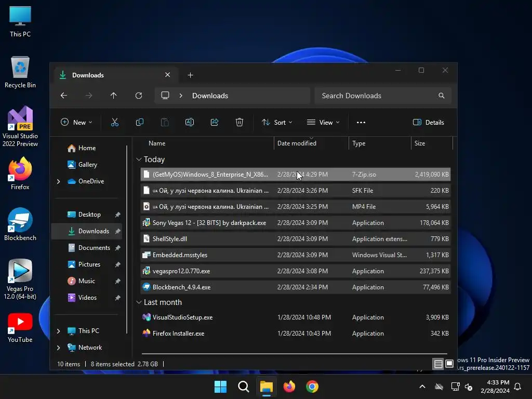Expand This PC in navigation pane

[58, 331]
